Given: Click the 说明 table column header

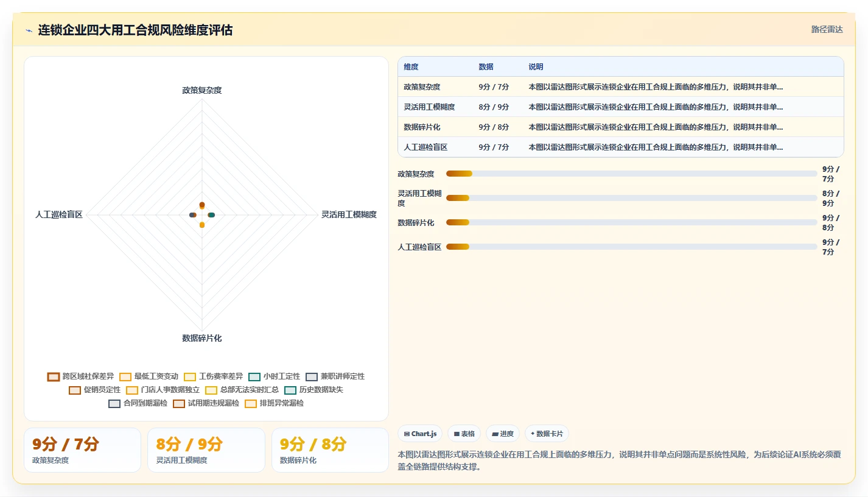Looking at the screenshot, I should coord(536,67).
